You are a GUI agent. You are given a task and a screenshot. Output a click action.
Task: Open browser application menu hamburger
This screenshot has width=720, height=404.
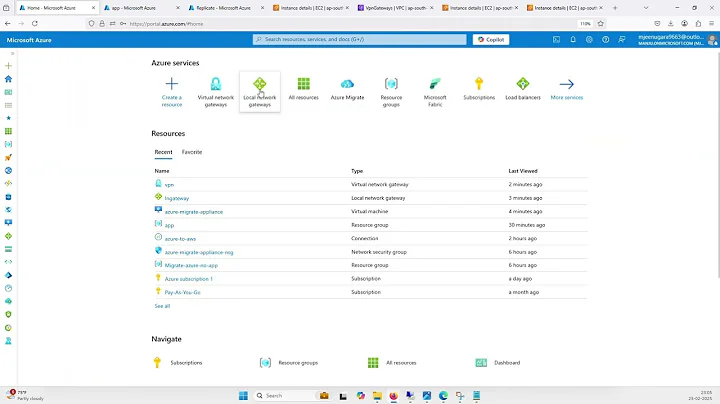(712, 23)
